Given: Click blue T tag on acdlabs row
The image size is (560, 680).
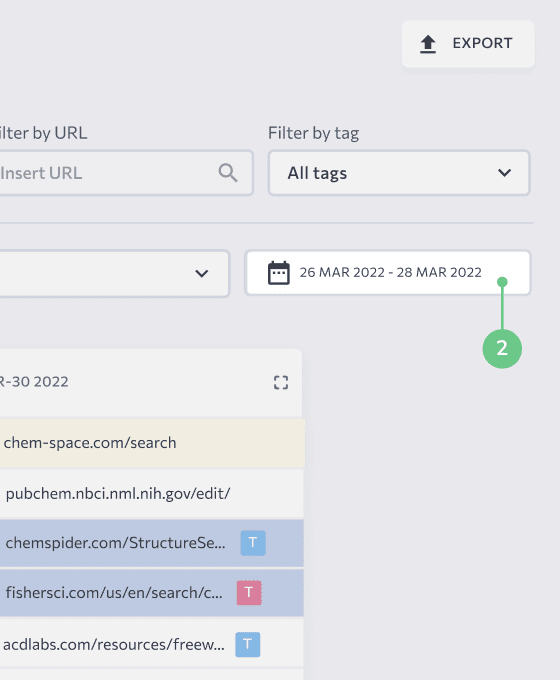Looking at the screenshot, I should tap(248, 644).
